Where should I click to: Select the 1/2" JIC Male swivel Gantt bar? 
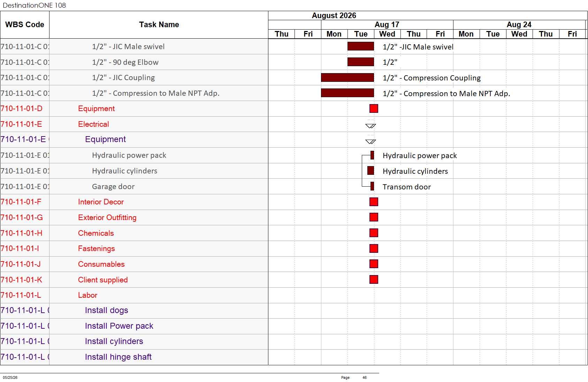361,46
